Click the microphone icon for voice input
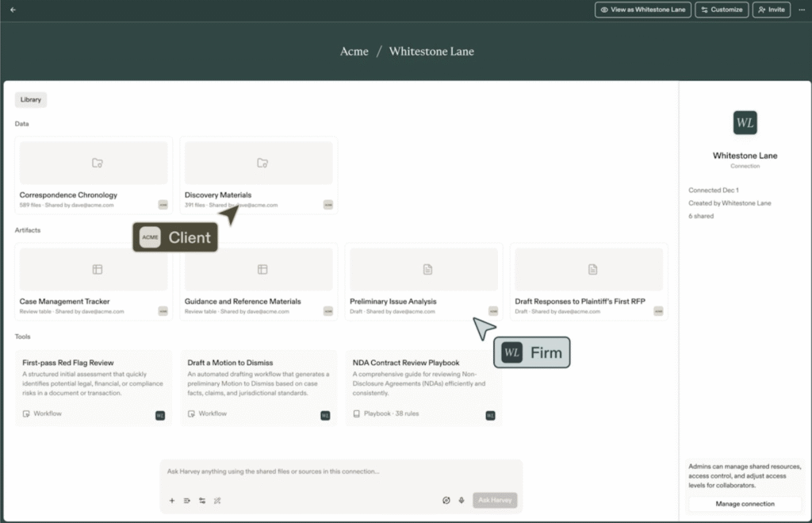Screen dimensions: 812x523 pyautogui.click(x=461, y=501)
